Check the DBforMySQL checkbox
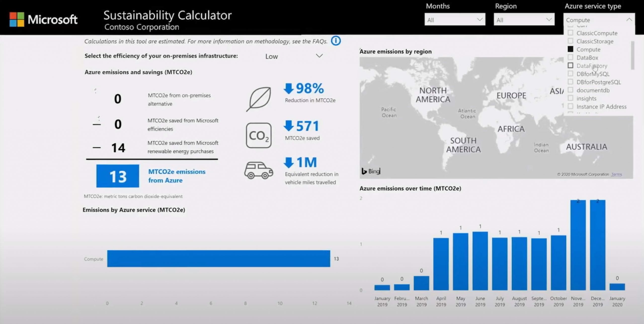Image resolution: width=644 pixels, height=324 pixels. pos(570,74)
